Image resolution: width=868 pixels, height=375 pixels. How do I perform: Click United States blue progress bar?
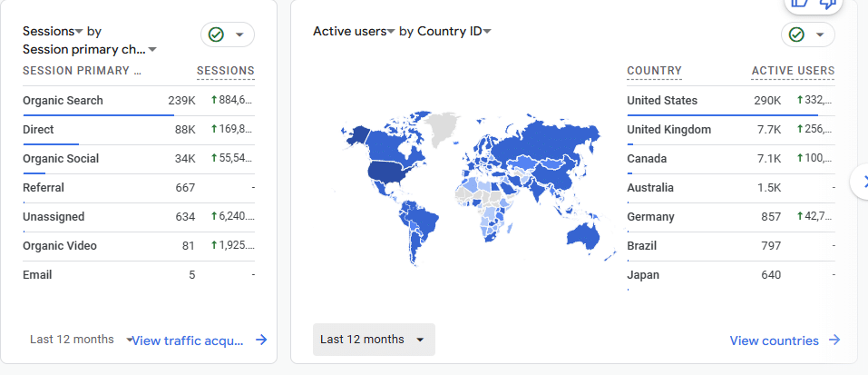click(x=722, y=115)
